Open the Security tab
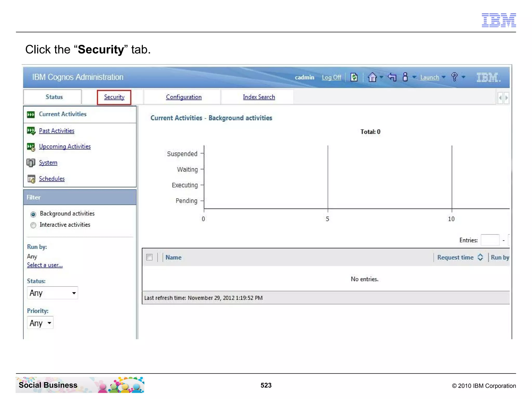 [x=114, y=97]
